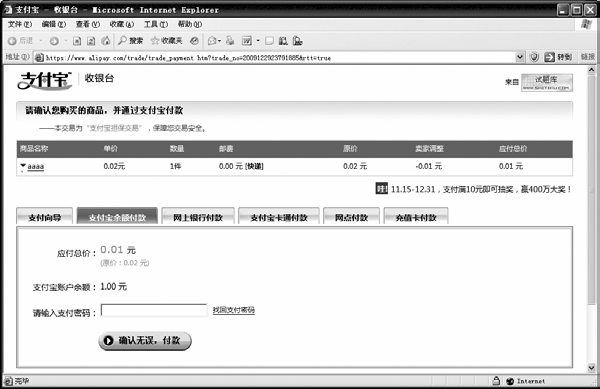Open the Back button history dropdown arrow
The image size is (600, 389).
pyautogui.click(x=41, y=41)
